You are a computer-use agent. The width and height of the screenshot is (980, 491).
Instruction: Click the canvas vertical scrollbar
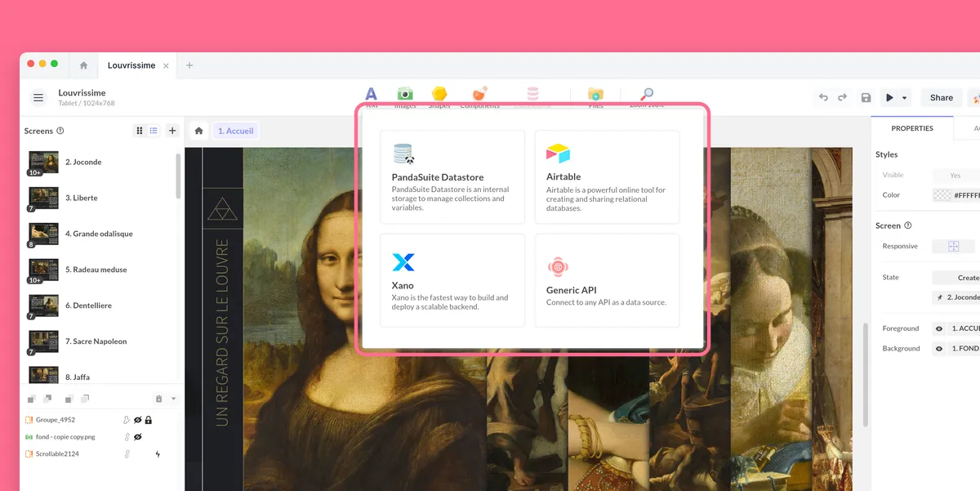pos(866,374)
